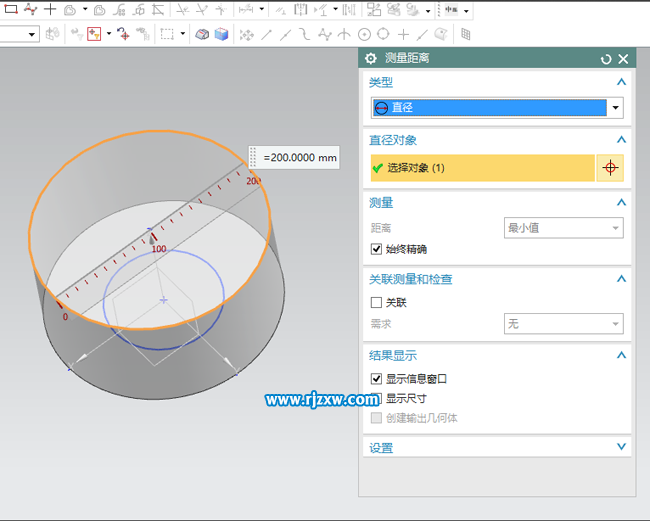This screenshot has width=650, height=521.
Task: Enable the 关联 checkbox
Action: coord(377,302)
